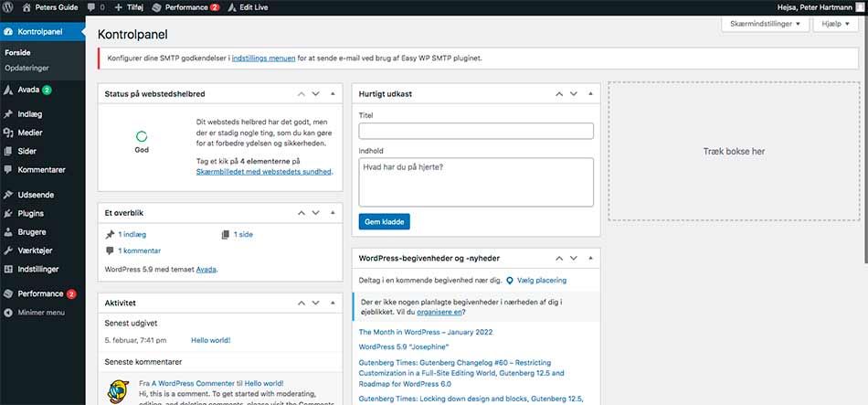Click the home icon beside Peters Guide
Screen dimensions: 868x405
click(26, 7)
